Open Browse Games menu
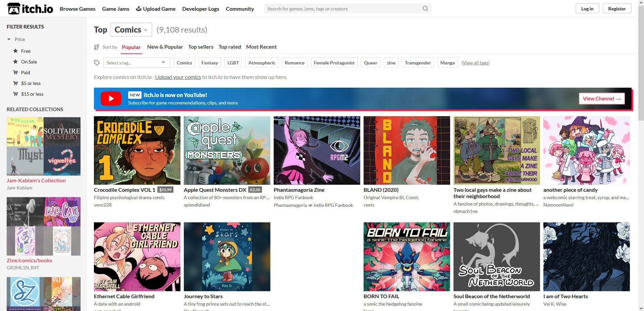The width and height of the screenshot is (644, 311). click(x=77, y=9)
